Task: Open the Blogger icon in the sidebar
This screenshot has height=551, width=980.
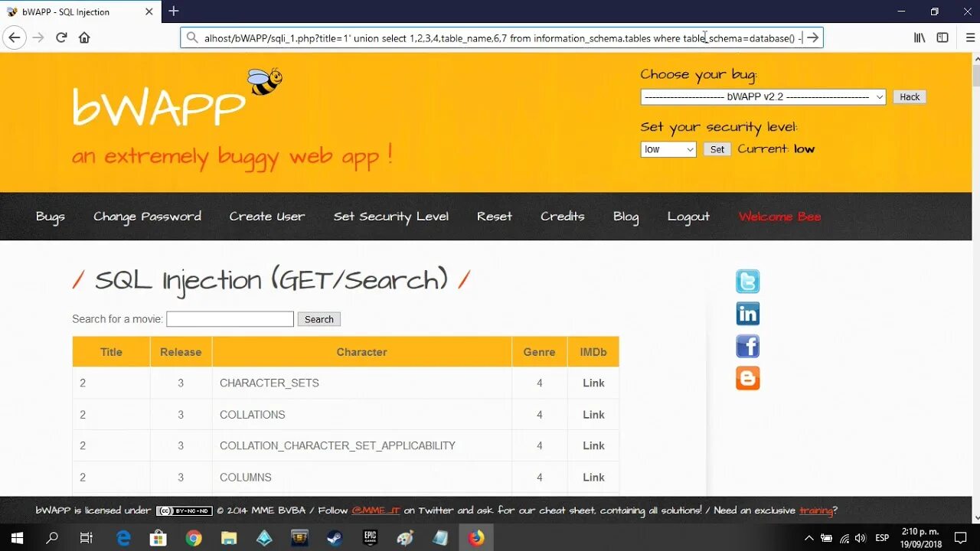Action: pyautogui.click(x=748, y=378)
